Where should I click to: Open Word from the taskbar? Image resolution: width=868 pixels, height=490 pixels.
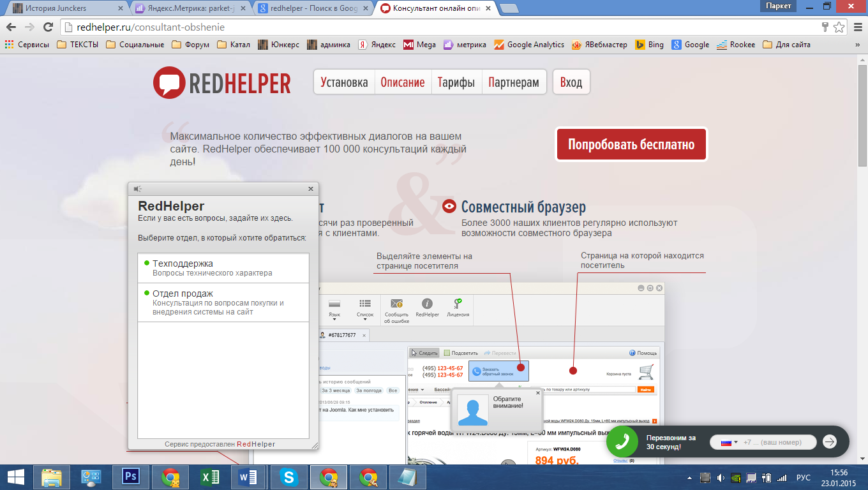248,477
